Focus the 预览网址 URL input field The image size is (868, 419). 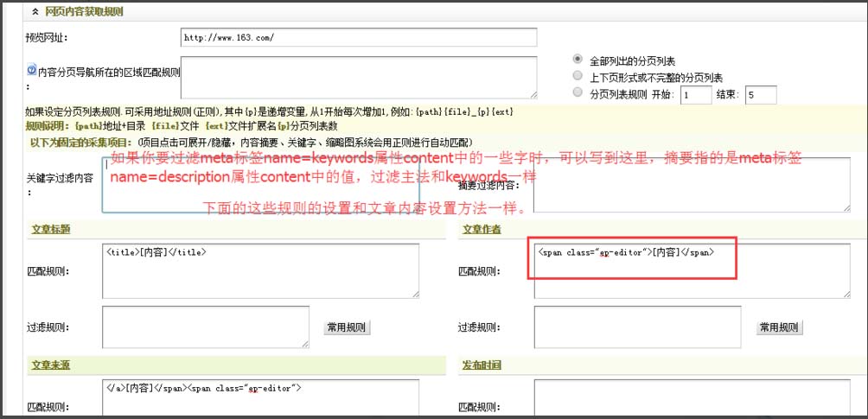click(x=359, y=37)
